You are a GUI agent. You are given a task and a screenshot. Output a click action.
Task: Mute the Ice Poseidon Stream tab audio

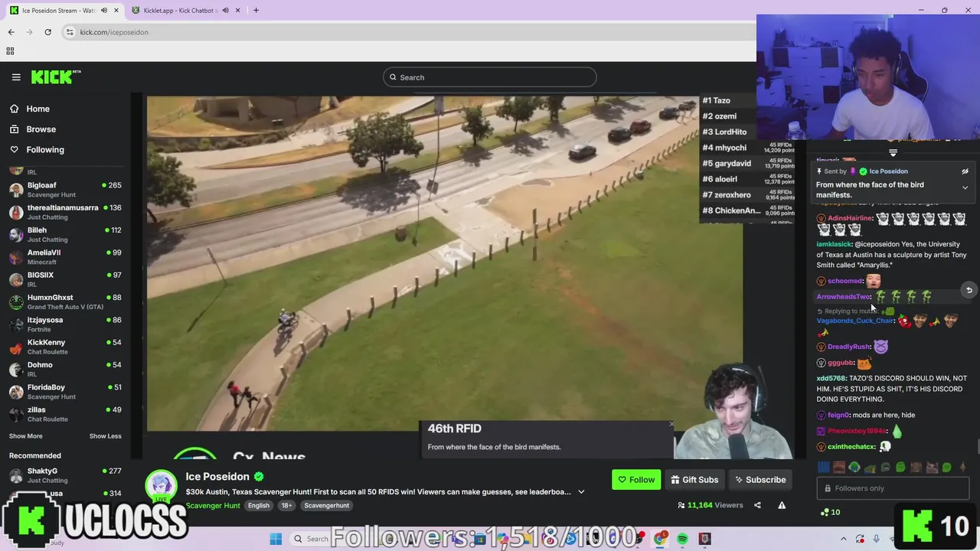click(x=104, y=11)
